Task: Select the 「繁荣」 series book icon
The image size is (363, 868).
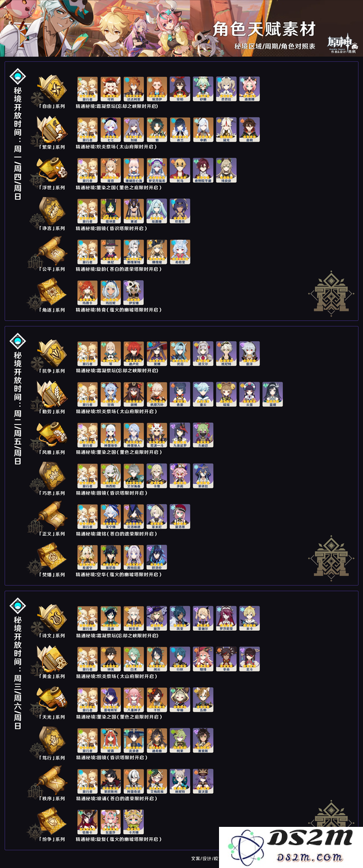Action: (52, 129)
